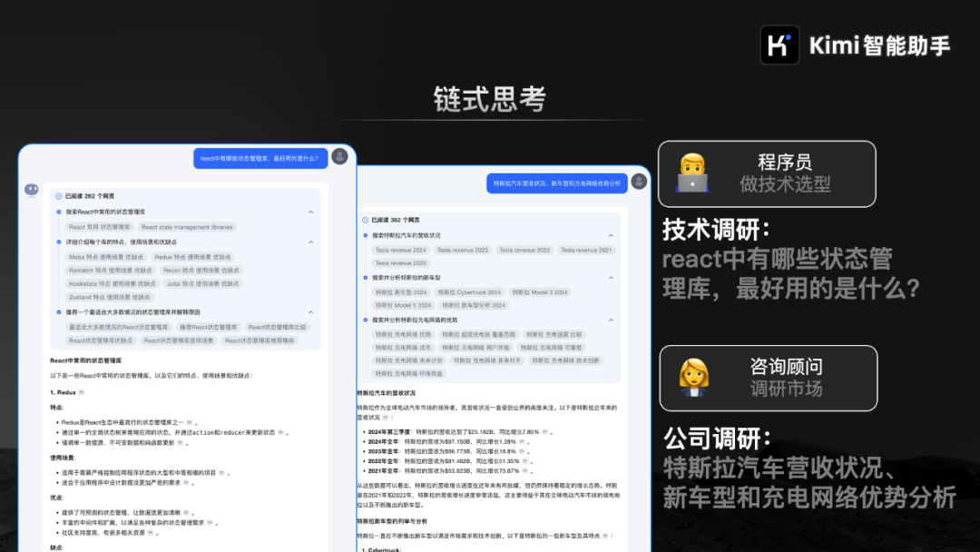This screenshot has height=552, width=980.
Task: Click 使用场景 subheading in React answer
Action: pos(63,458)
